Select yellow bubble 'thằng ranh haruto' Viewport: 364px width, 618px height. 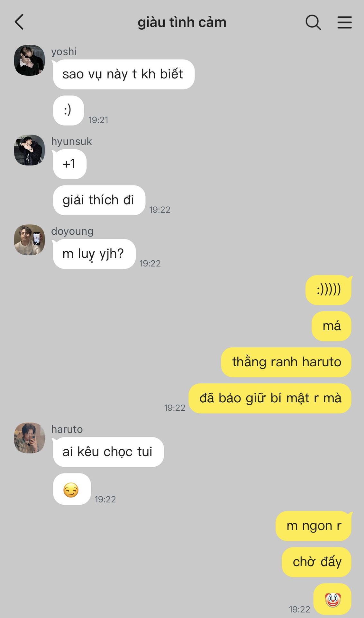(x=286, y=362)
